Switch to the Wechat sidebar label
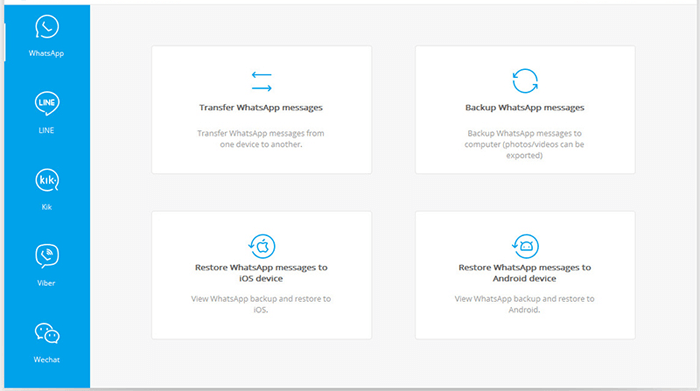This screenshot has height=391, width=700. pyautogui.click(x=46, y=359)
